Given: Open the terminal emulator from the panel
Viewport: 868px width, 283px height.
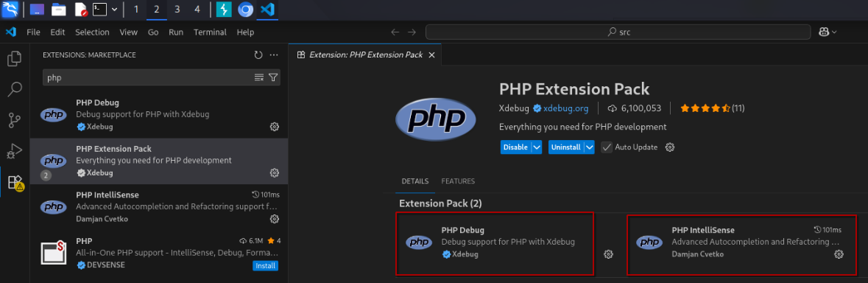Looking at the screenshot, I should click(x=99, y=9).
